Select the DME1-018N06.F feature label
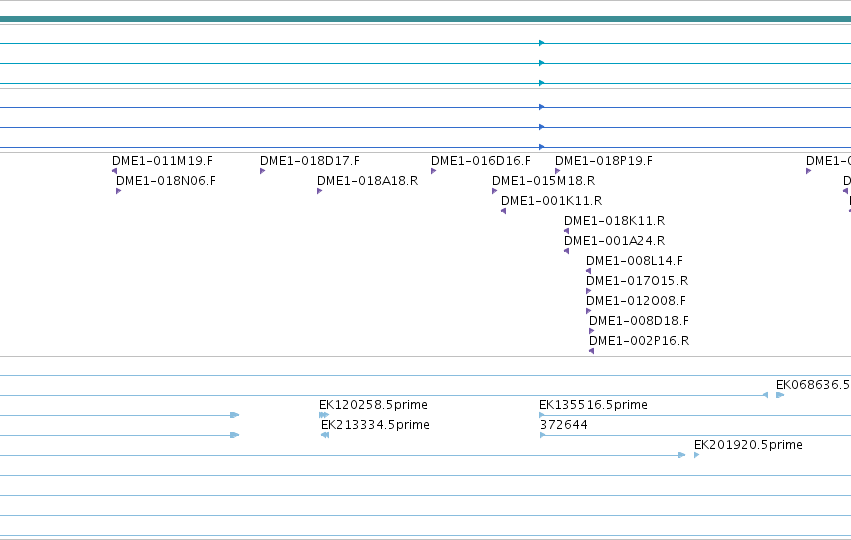 tap(166, 181)
